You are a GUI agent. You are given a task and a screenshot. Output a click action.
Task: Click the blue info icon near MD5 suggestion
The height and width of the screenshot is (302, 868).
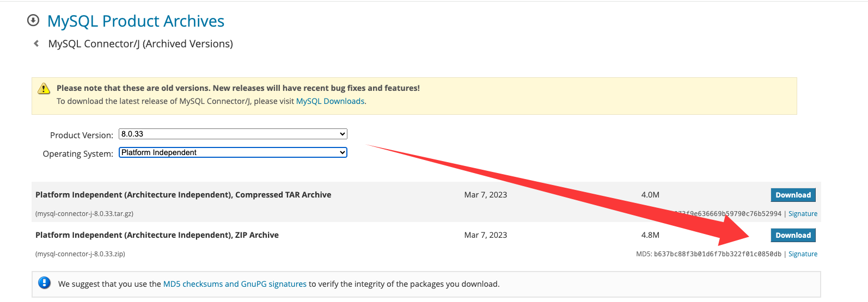[44, 283]
